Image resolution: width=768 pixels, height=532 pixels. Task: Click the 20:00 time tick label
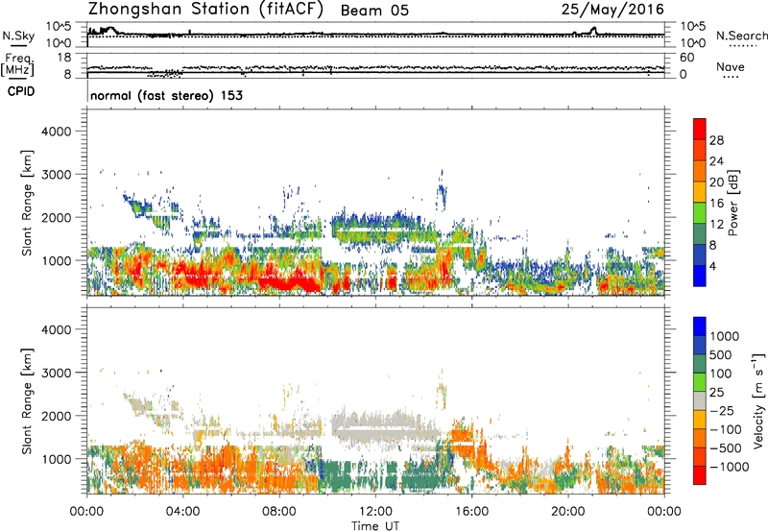[567, 512]
